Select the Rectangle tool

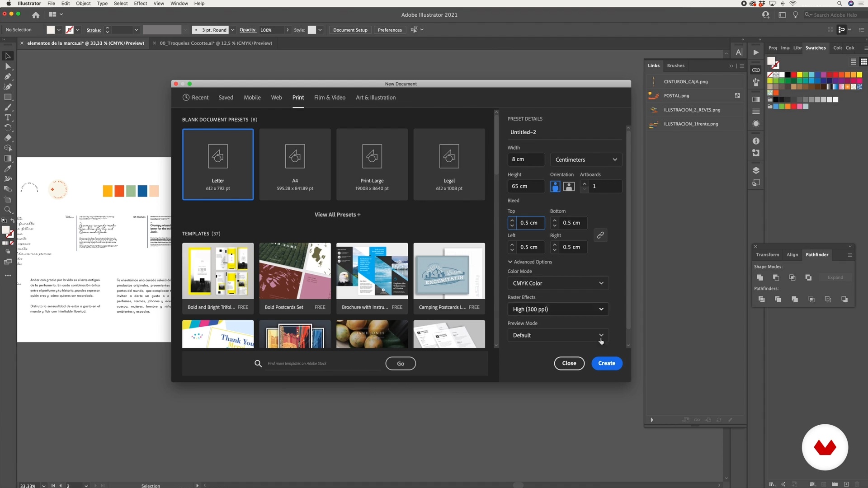tap(8, 97)
